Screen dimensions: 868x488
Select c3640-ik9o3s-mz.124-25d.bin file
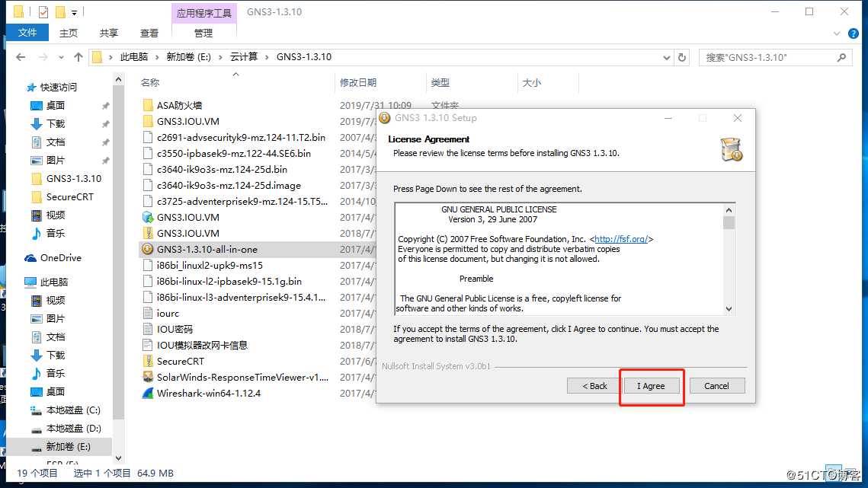pos(222,169)
